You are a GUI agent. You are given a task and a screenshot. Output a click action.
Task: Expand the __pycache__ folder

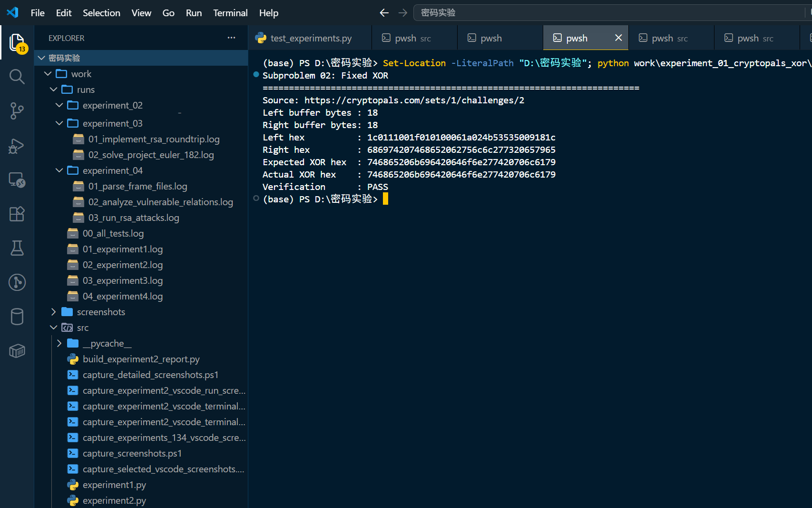[59, 343]
